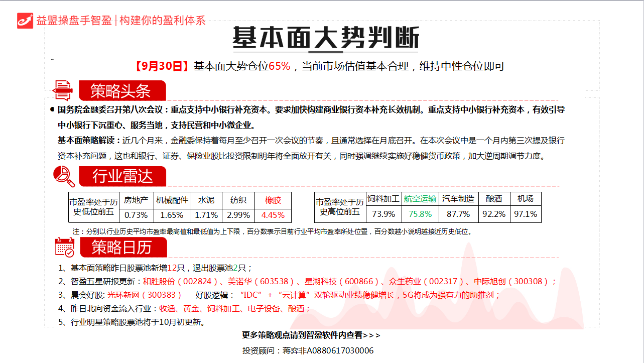Select the 策略日历 red section banner

pyautogui.click(x=122, y=247)
